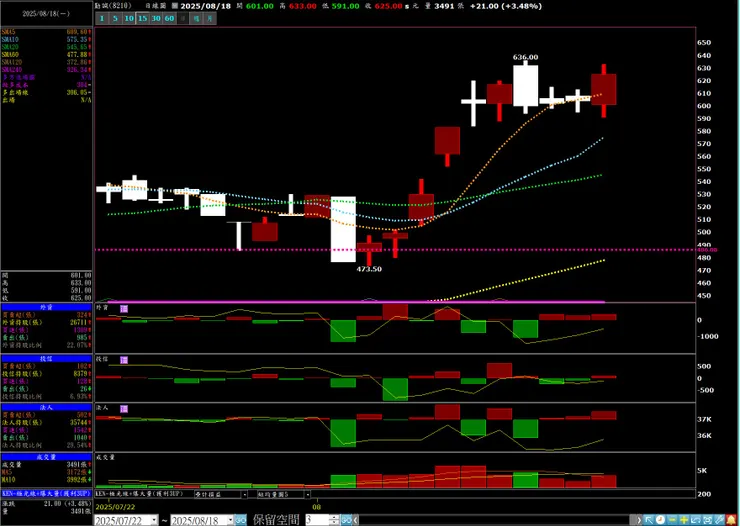Click the undo/return icon in bottom toolbar

point(696,520)
